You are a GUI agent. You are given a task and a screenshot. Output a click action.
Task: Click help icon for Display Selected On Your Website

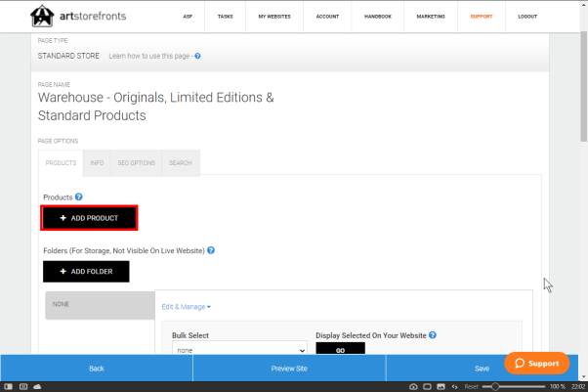click(433, 335)
